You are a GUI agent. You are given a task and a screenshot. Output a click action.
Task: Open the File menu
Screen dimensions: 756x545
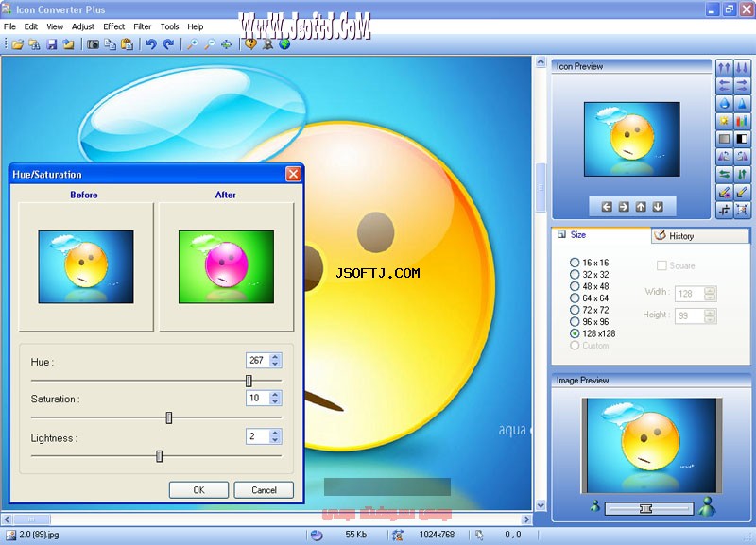[9, 26]
